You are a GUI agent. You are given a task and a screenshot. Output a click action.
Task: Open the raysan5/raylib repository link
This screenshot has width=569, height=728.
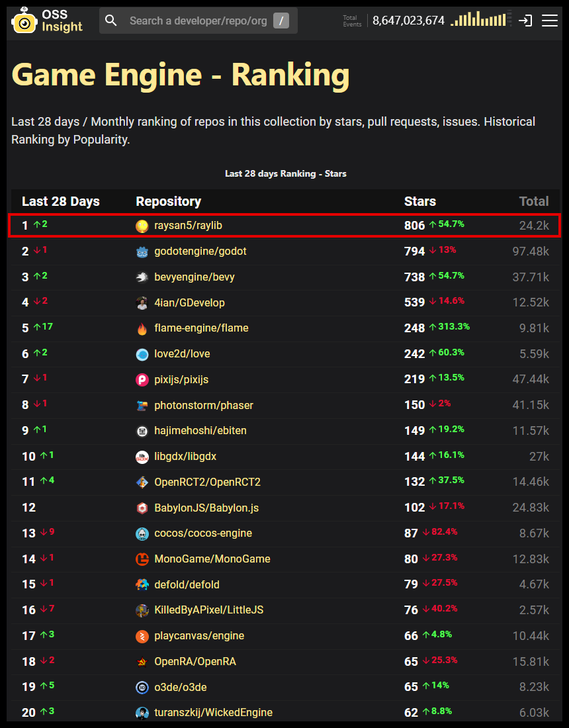tap(188, 226)
